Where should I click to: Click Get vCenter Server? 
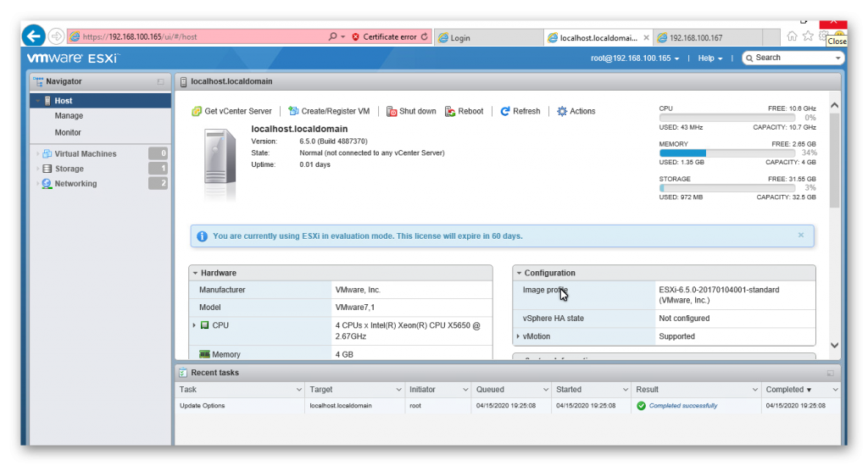pyautogui.click(x=231, y=111)
